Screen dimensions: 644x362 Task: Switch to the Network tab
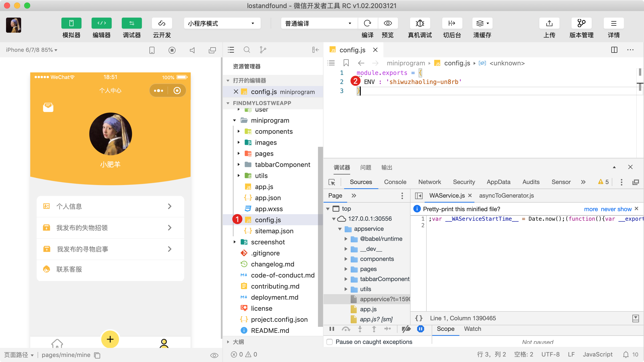tap(429, 182)
